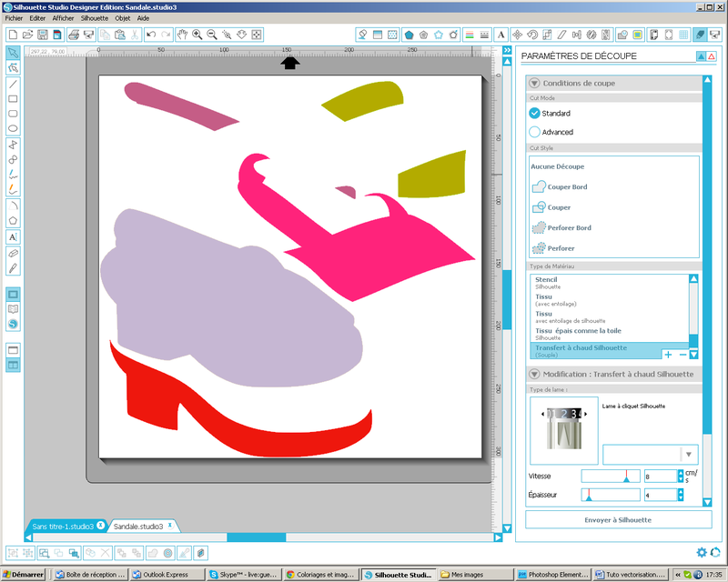Switch to the Sans titre-1.studio3 tab
The height and width of the screenshot is (582, 728).
64,527
